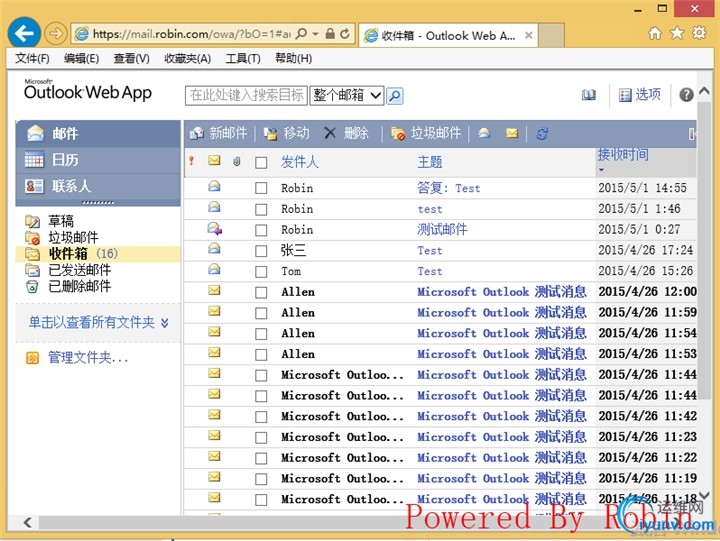Open the 帮助(H) menu
720x541 pixels.
(293, 59)
